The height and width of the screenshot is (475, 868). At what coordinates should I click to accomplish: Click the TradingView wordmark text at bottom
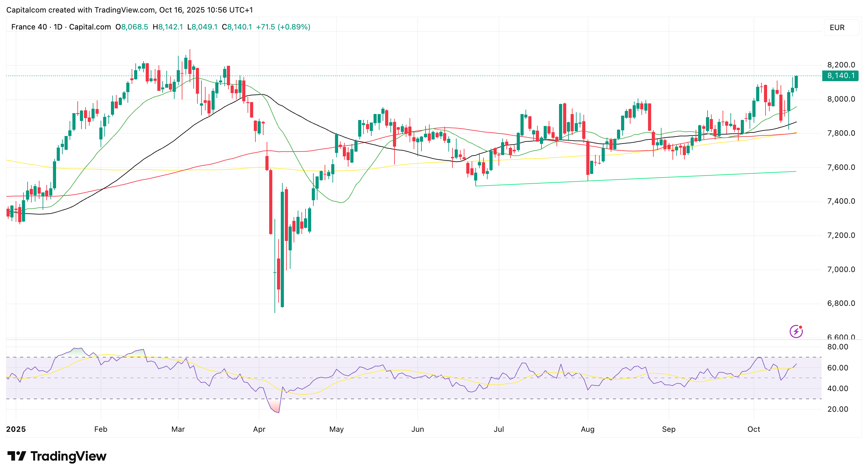click(68, 456)
